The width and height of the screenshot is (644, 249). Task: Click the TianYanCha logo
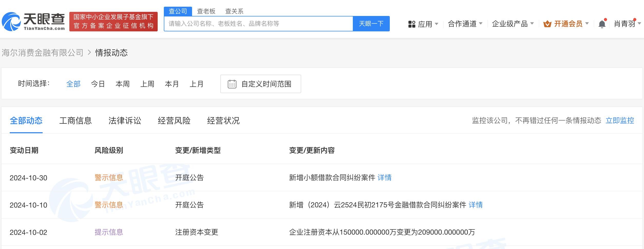[33, 22]
